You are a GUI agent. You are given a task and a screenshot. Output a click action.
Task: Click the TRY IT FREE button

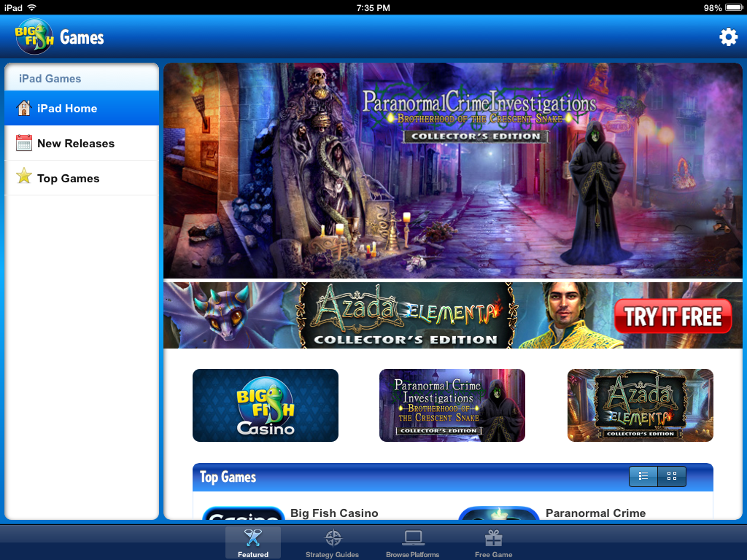[x=673, y=316]
